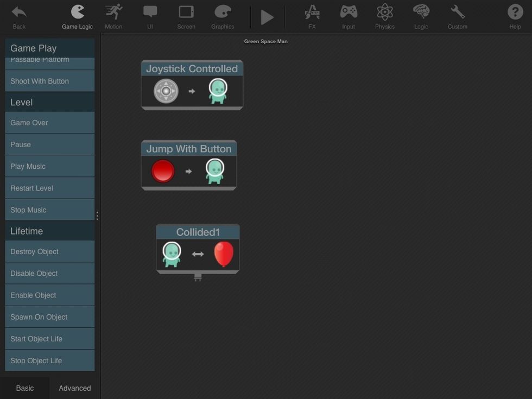Choose the Input gamepad icon
Image resolution: width=532 pixels, height=399 pixels.
(349, 16)
